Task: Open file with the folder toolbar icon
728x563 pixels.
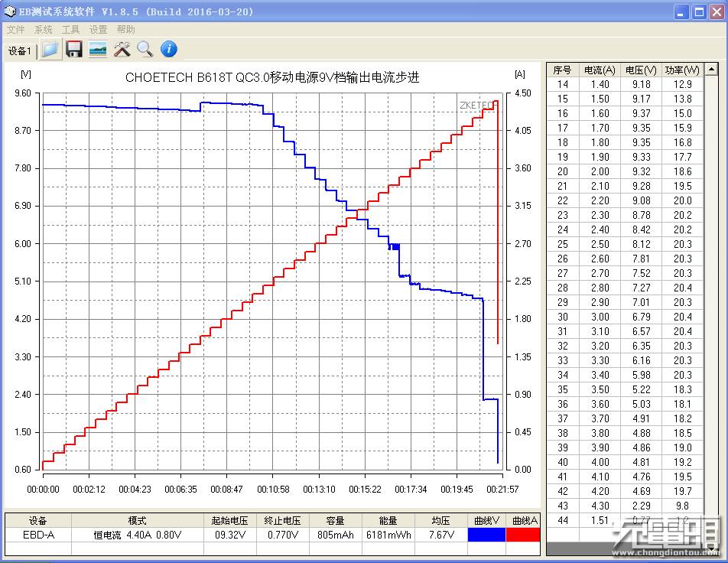Action: point(50,49)
